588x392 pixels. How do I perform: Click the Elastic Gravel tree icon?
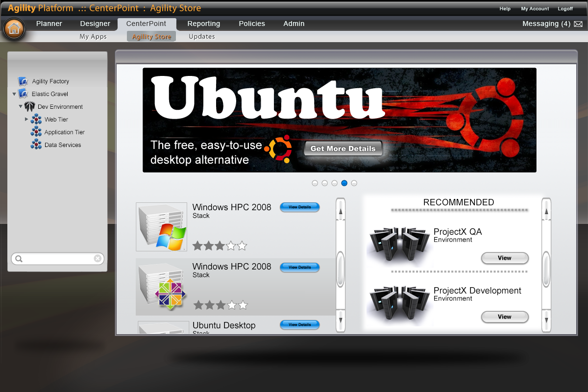click(x=23, y=94)
